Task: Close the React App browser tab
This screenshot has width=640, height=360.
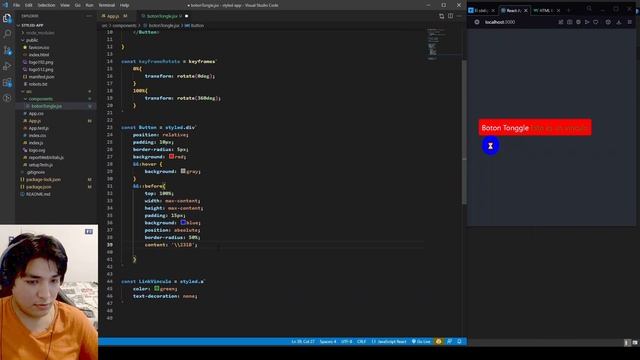Action: (x=526, y=10)
